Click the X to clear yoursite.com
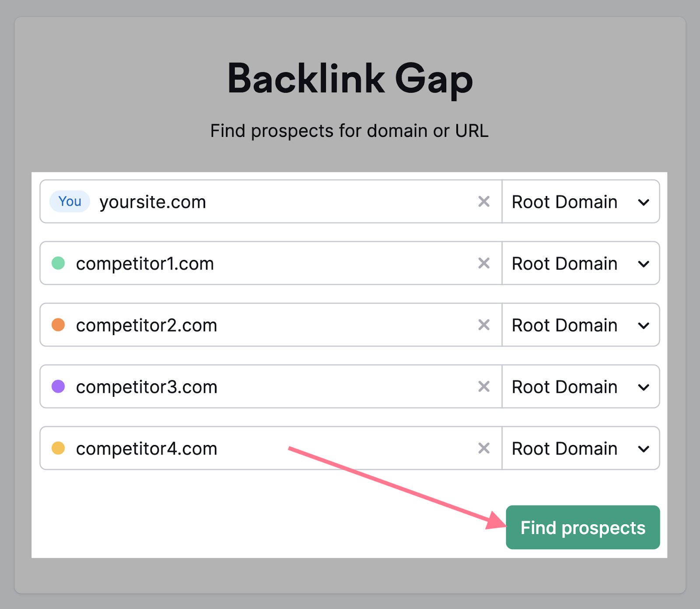This screenshot has width=700, height=609. pos(484,202)
